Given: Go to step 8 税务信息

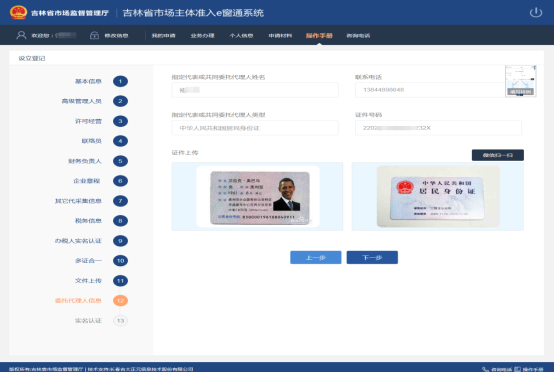Looking at the screenshot, I should click(x=120, y=221).
